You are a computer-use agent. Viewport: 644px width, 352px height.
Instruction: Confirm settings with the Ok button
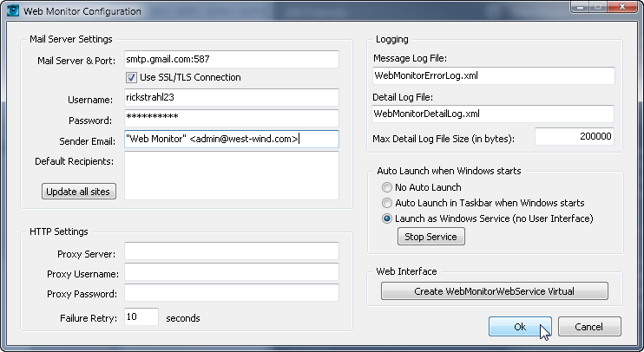tap(519, 327)
